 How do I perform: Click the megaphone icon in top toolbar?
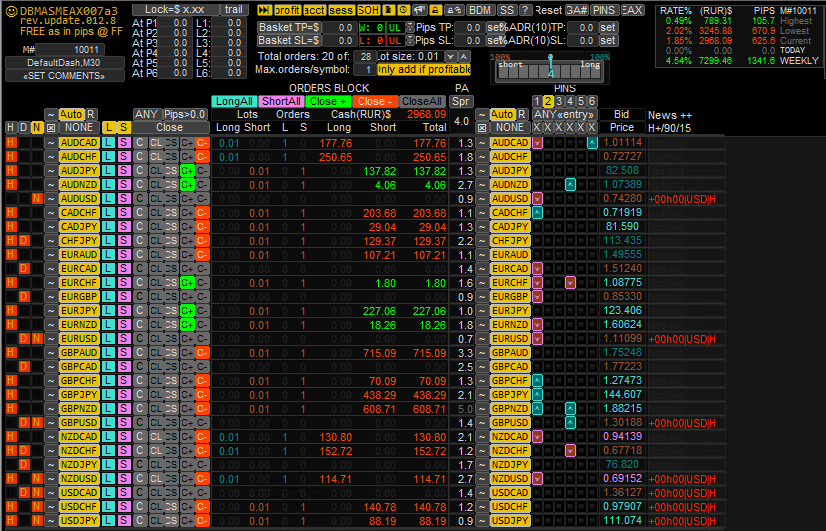pos(419,10)
